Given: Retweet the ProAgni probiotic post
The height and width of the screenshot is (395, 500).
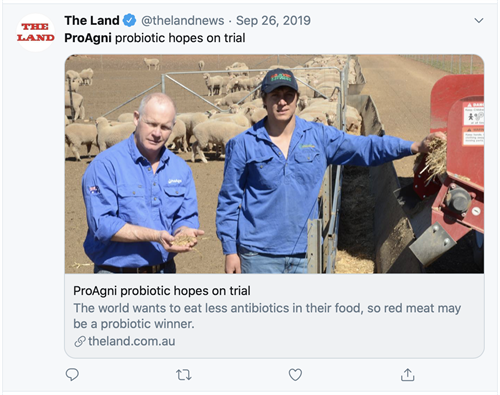Looking at the screenshot, I should 184,375.
